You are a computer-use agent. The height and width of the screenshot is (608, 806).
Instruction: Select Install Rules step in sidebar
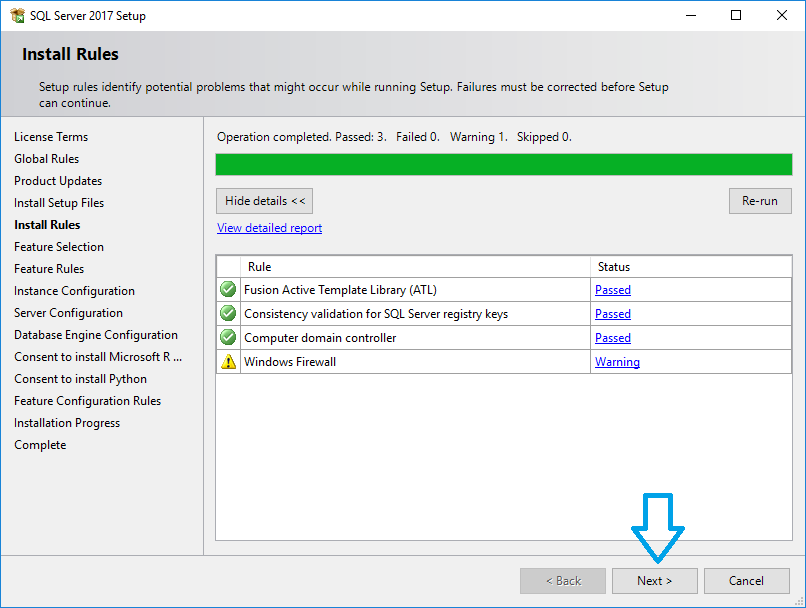coord(47,225)
